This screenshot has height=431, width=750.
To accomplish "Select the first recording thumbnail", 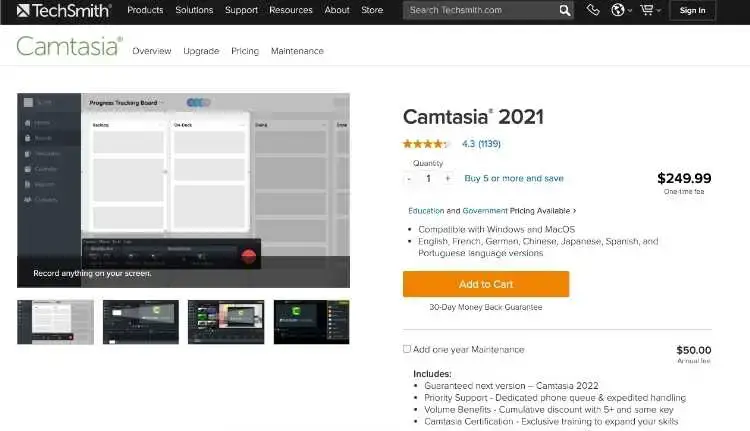I will [55, 322].
